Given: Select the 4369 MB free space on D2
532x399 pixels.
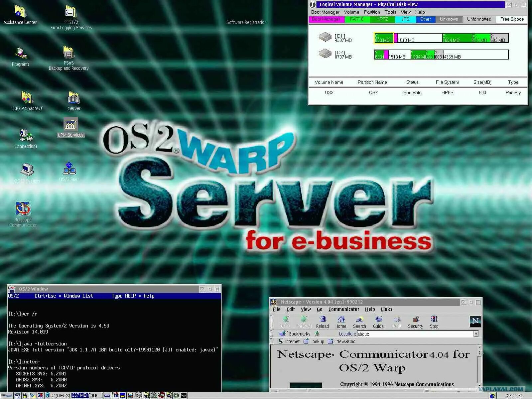Looking at the screenshot, I should point(475,55).
